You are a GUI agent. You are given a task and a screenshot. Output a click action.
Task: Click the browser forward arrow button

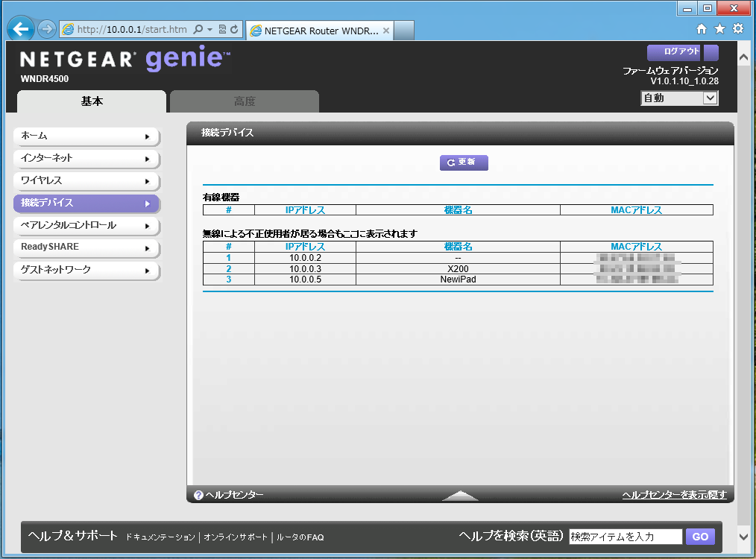(x=46, y=29)
